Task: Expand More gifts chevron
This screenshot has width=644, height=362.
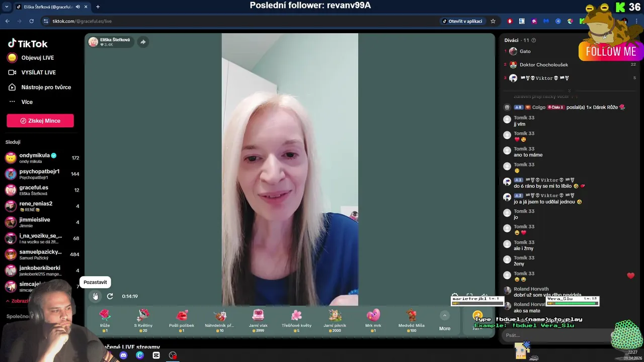Action: (444, 315)
